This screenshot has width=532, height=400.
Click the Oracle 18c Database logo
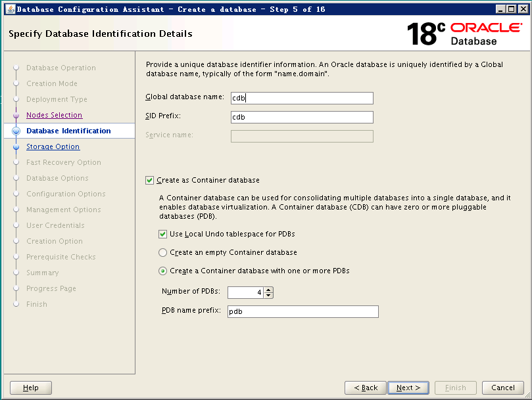click(x=464, y=33)
